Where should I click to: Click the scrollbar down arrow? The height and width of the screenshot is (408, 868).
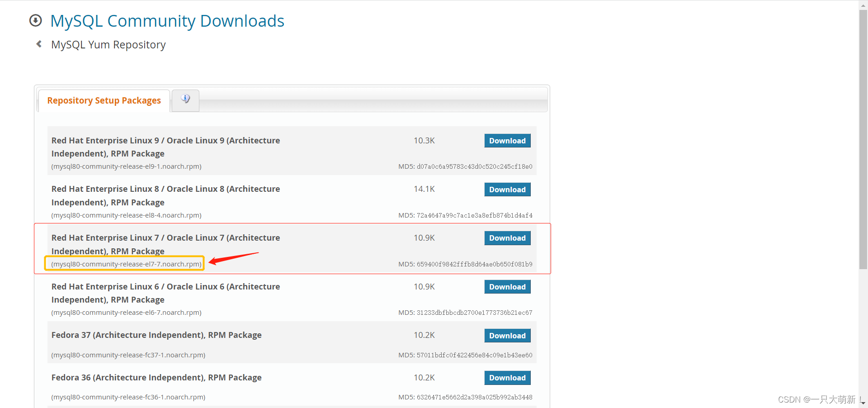click(x=863, y=403)
